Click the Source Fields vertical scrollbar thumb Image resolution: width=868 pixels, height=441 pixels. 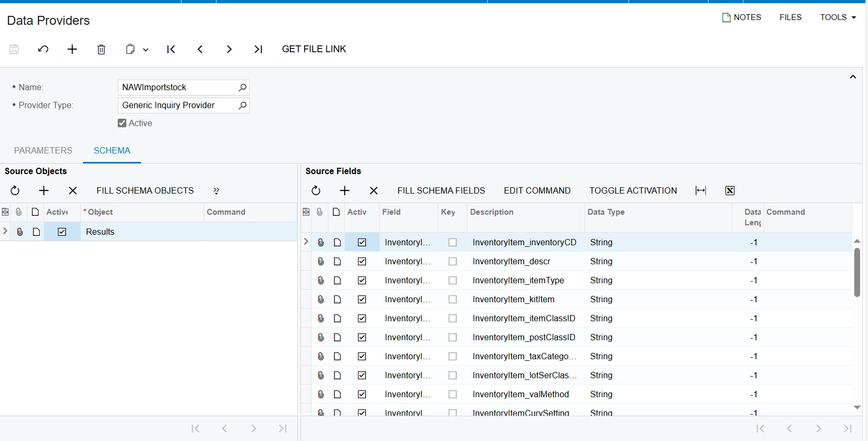pos(857,272)
